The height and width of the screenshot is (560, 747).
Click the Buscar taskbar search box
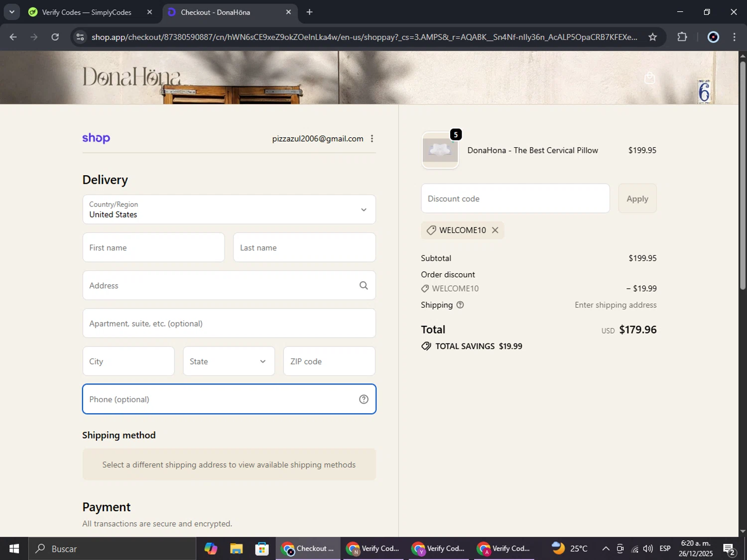pos(112,549)
